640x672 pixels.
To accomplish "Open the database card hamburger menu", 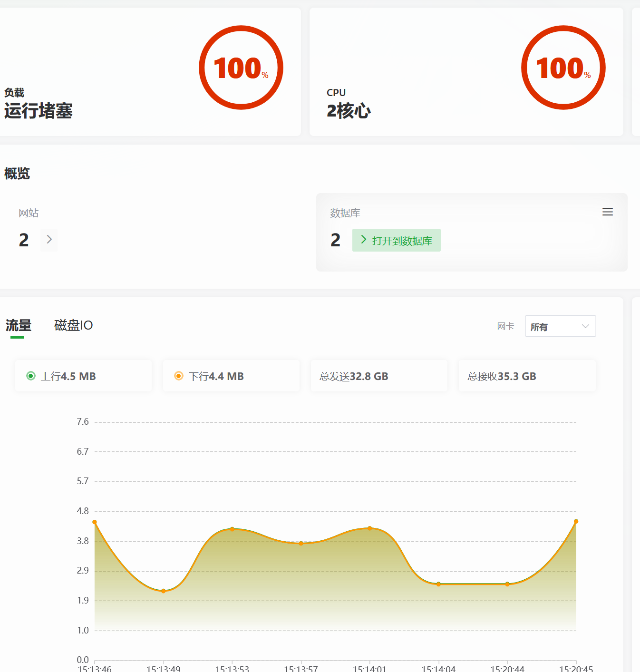I will (x=608, y=212).
